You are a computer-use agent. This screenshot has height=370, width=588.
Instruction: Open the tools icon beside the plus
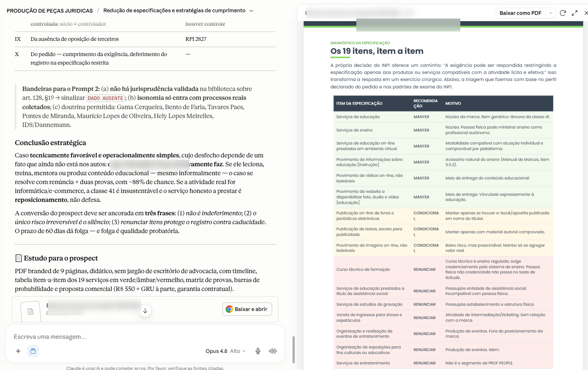[x=33, y=351]
